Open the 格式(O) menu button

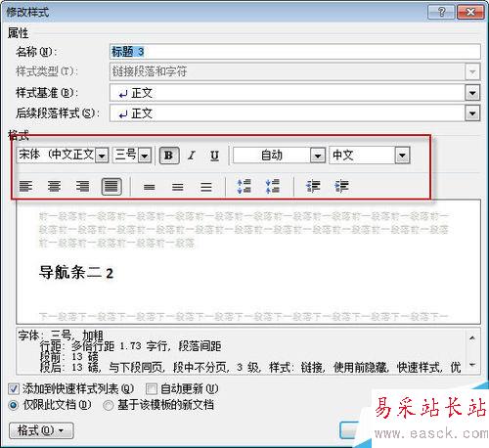[41, 430]
